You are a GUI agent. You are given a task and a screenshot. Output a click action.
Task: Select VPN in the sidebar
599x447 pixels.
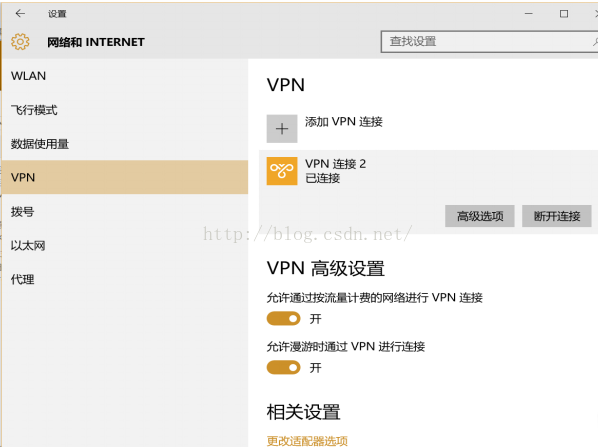click(x=125, y=177)
